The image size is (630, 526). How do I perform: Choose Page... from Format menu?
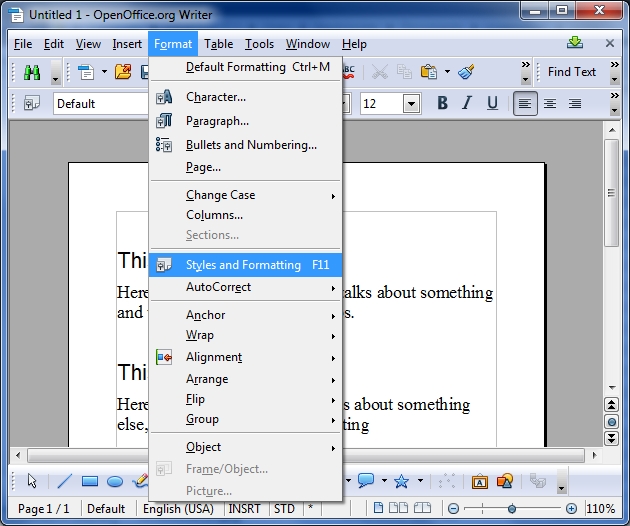245,167
